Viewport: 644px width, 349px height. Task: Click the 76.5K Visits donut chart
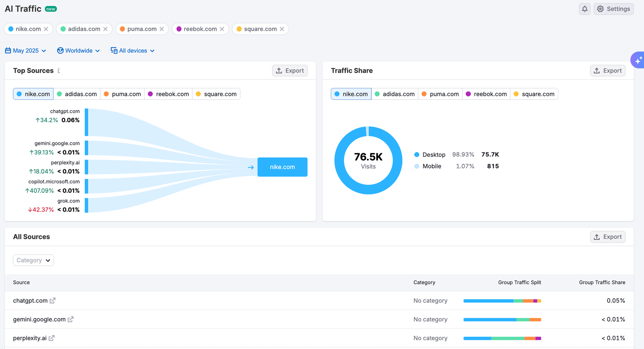[368, 160]
